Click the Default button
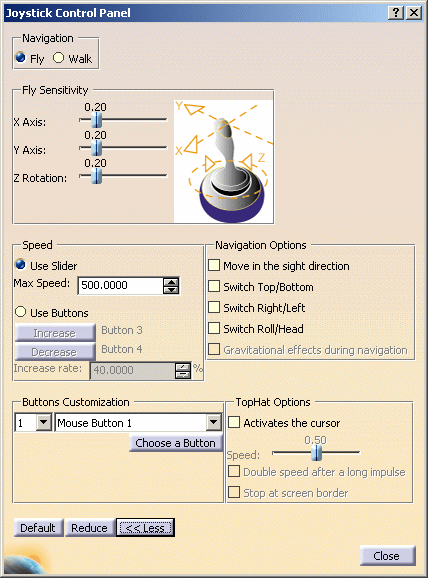The height and width of the screenshot is (578, 428). (38, 528)
